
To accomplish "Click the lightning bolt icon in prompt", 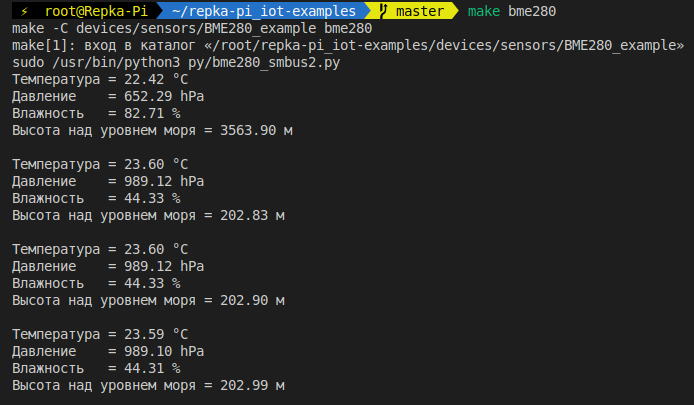I will (x=24, y=11).
